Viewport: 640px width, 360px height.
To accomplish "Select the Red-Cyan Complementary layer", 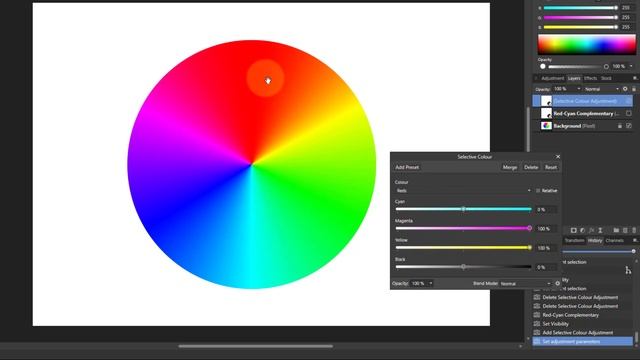I will pyautogui.click(x=583, y=113).
